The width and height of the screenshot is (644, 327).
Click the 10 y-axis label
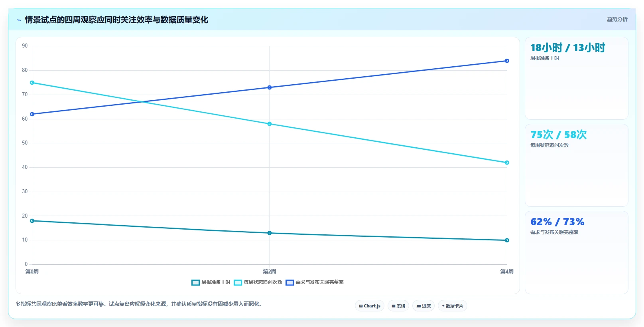tap(25, 240)
